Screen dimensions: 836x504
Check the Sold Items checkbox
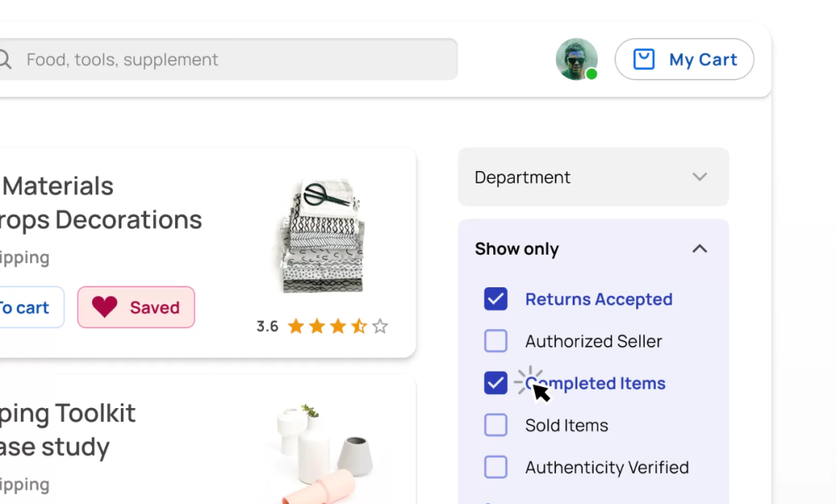coord(495,425)
